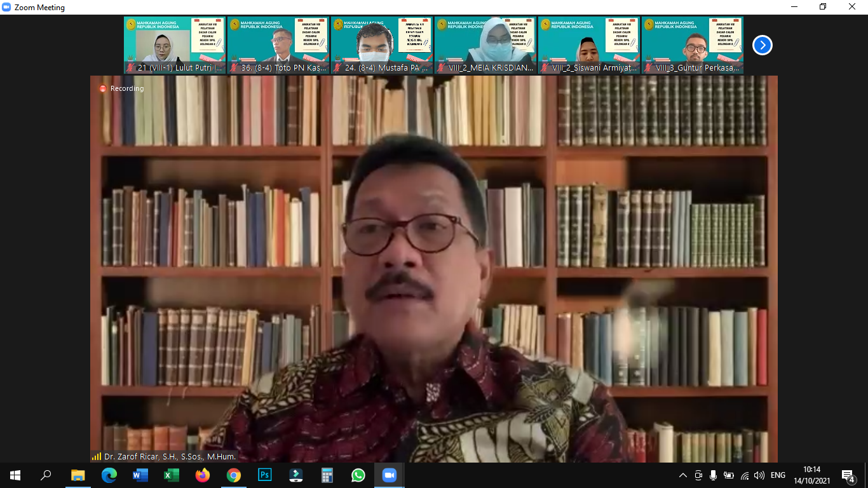Switch to Microsoft Excel in the taskbar
Screen dimensions: 868x488
[x=171, y=475]
